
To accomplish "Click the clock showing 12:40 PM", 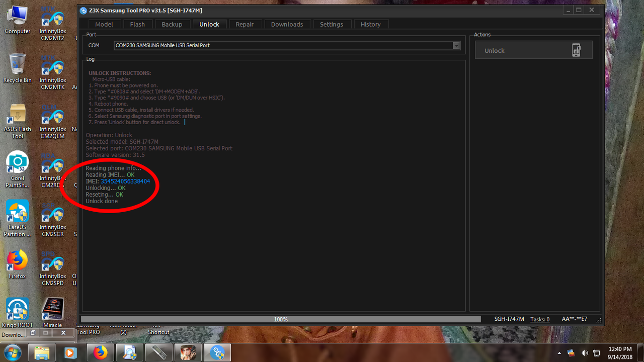I will click(x=620, y=349).
